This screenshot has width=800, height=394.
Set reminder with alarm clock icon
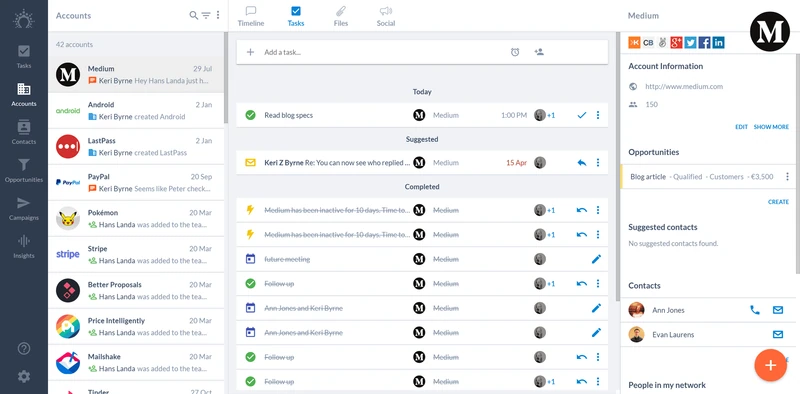click(515, 52)
